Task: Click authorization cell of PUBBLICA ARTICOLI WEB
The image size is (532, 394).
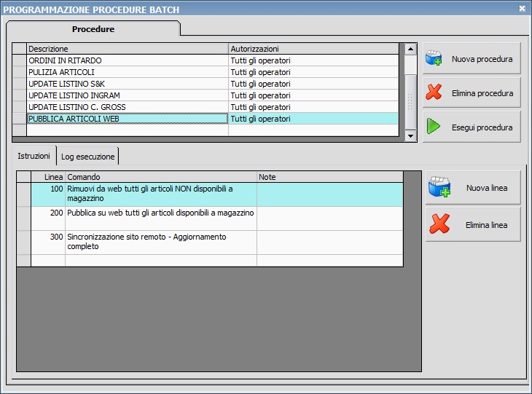Action: (313, 119)
